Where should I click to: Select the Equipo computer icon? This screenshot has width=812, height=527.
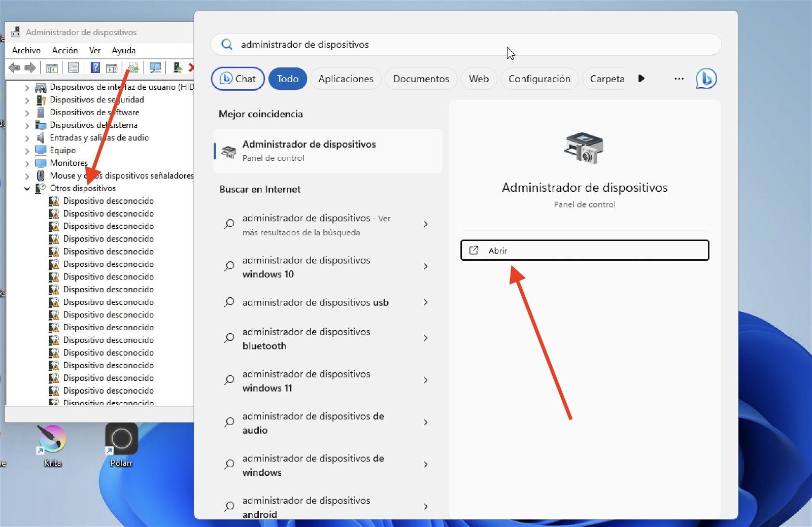[x=41, y=151]
